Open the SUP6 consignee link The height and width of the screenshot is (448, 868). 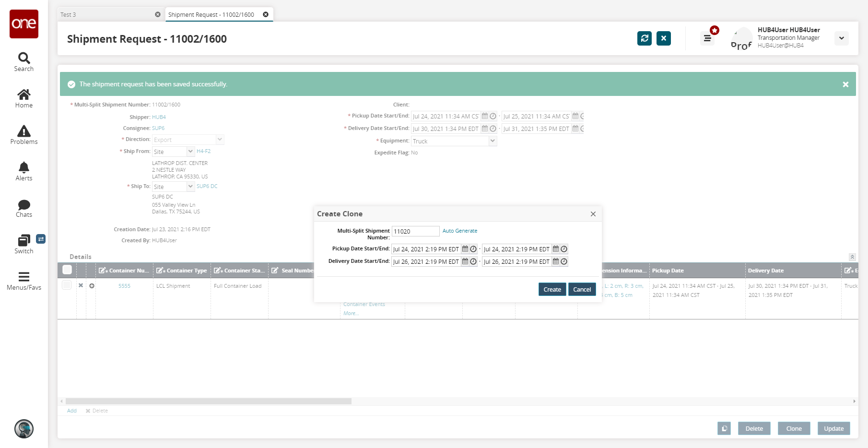pyautogui.click(x=158, y=128)
